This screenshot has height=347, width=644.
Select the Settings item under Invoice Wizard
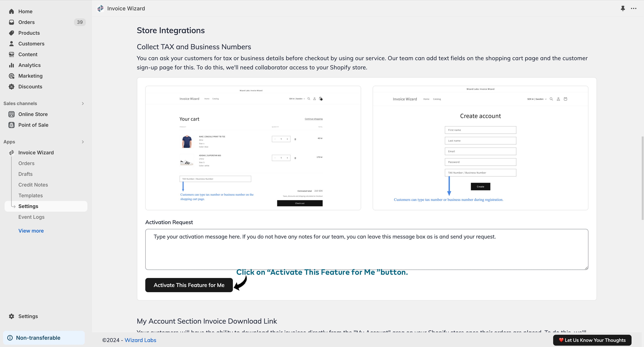coord(46,206)
